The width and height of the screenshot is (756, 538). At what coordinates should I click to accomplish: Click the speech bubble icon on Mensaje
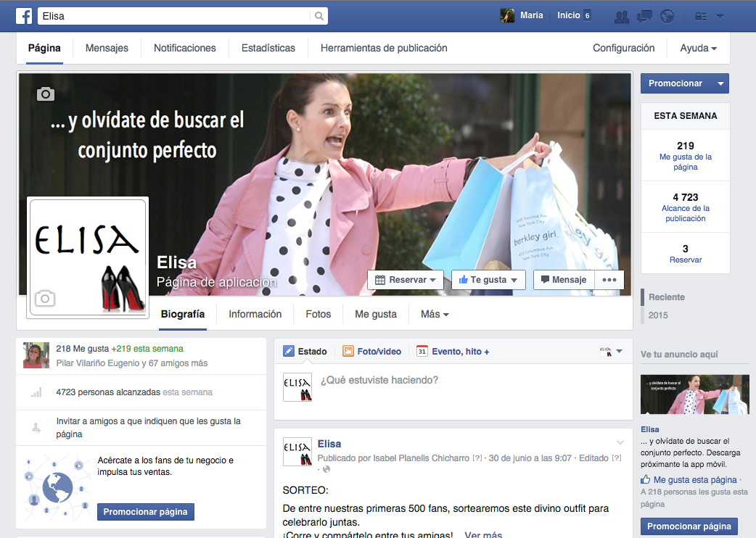545,279
